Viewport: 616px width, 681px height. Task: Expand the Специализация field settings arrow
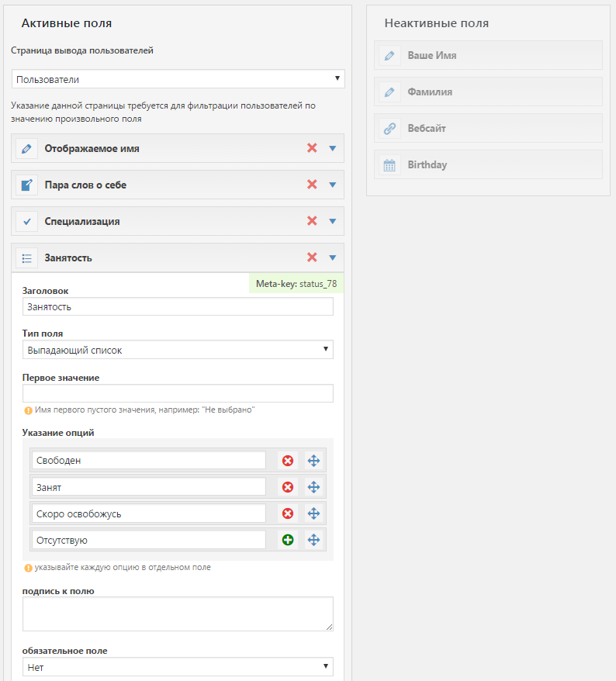333,222
